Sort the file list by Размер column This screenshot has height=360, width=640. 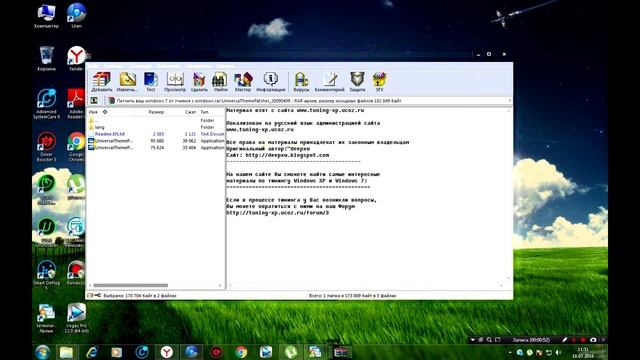pyautogui.click(x=156, y=112)
